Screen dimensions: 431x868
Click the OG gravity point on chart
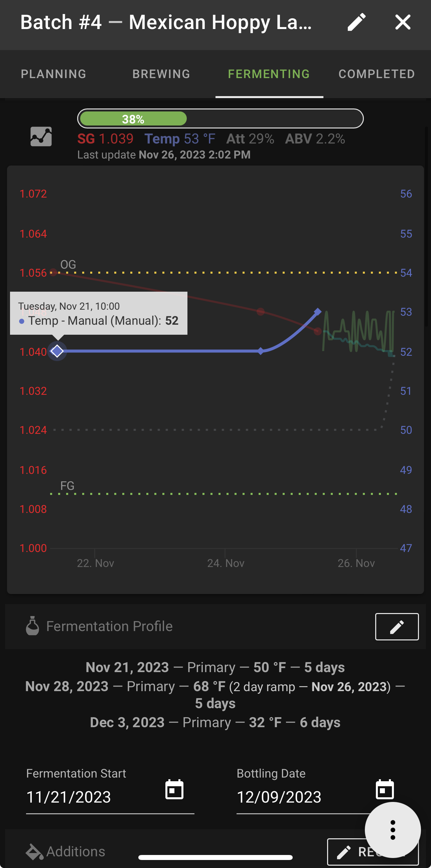[x=53, y=272]
